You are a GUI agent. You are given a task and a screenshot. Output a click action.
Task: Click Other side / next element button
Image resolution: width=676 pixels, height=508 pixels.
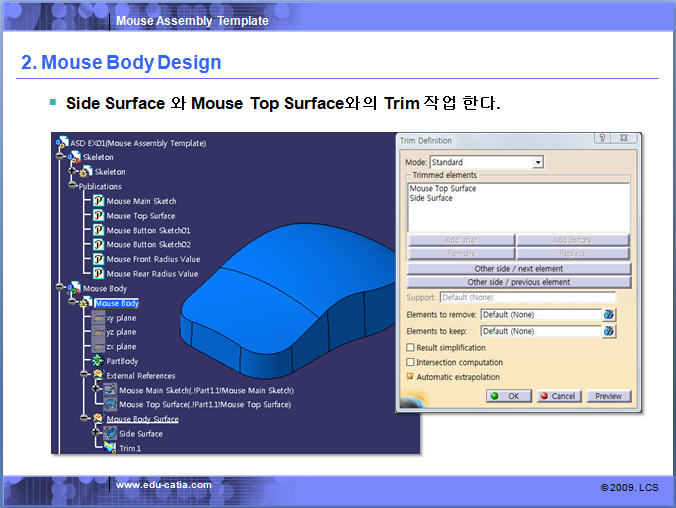click(518, 269)
